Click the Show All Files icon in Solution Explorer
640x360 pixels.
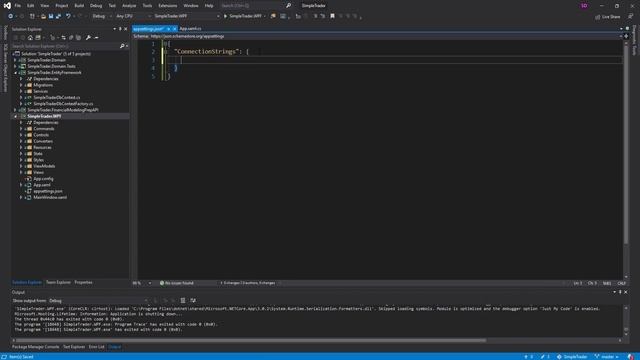tap(78, 38)
